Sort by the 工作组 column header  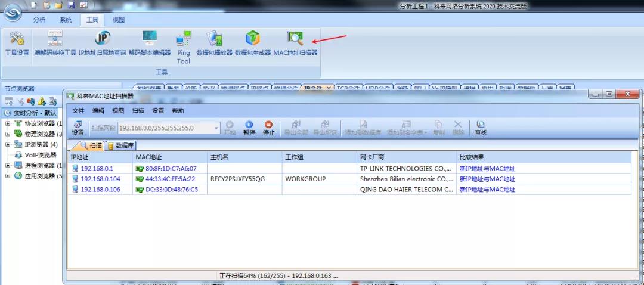(319, 157)
